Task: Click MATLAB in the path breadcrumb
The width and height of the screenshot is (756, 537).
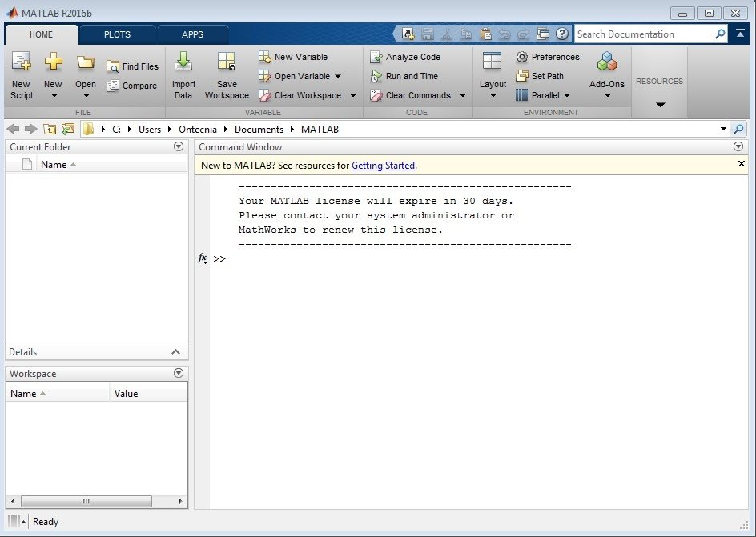Action: coord(320,130)
